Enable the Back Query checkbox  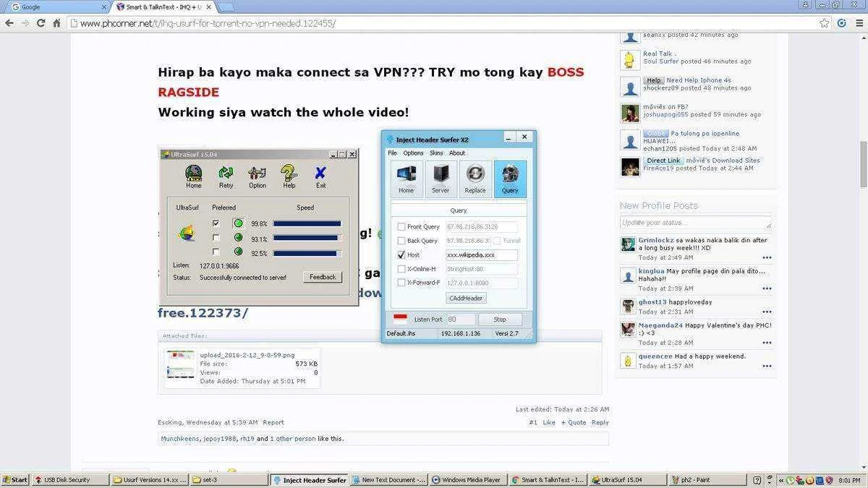tap(401, 241)
